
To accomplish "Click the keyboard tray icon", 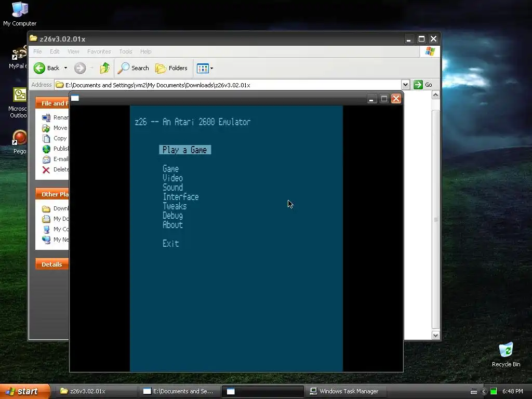I will click(474, 392).
